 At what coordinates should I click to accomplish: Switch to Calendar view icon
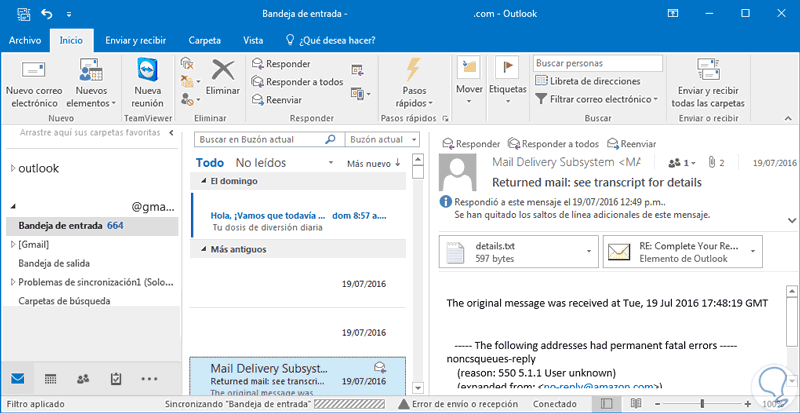point(51,379)
